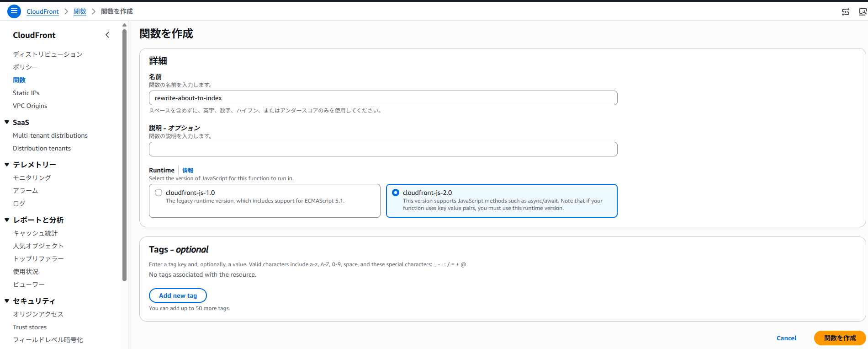Image resolution: width=868 pixels, height=349 pixels.
Task: Focus the 名前 function name field
Action: (x=383, y=98)
